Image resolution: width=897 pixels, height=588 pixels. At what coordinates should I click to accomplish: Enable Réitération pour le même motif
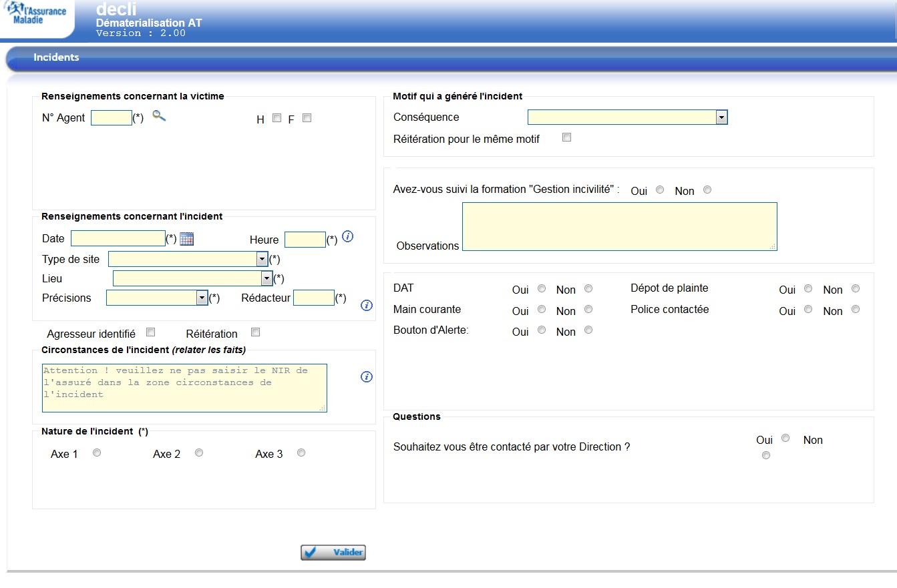(567, 137)
